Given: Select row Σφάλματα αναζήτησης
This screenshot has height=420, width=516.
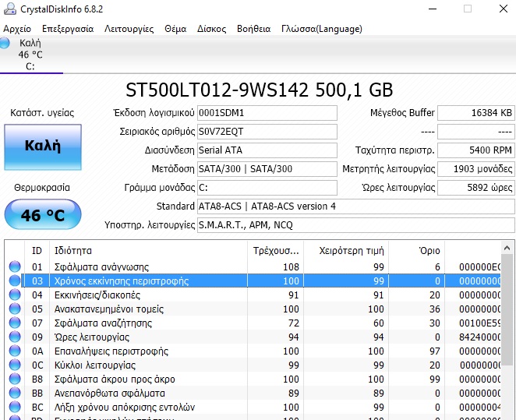Looking at the screenshot, I should click(253, 323).
